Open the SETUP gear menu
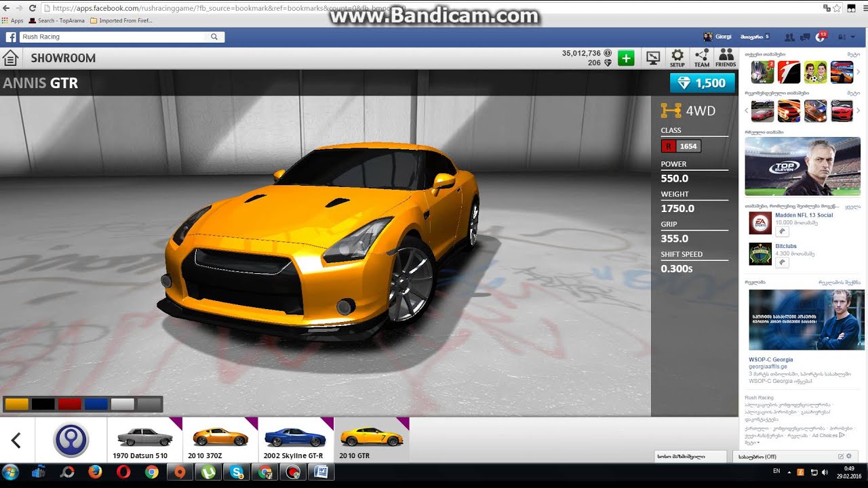This screenshot has width=868, height=488. pos(677,58)
